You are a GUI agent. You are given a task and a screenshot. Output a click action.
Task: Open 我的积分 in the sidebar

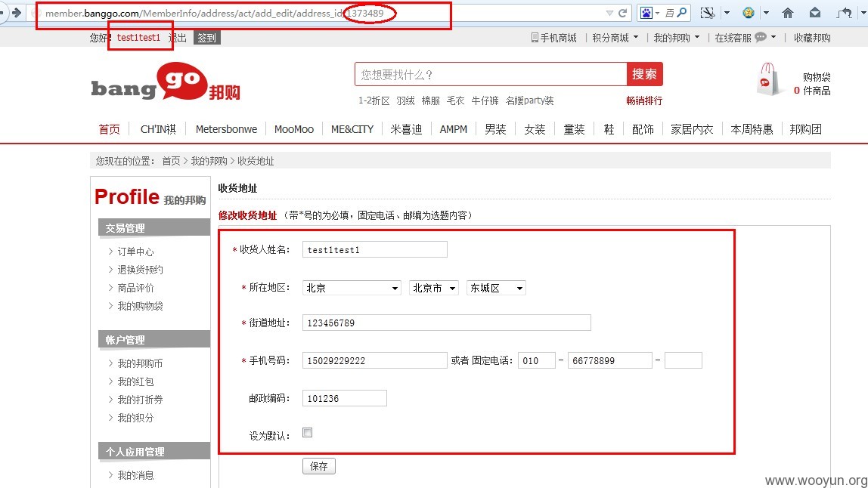(135, 419)
